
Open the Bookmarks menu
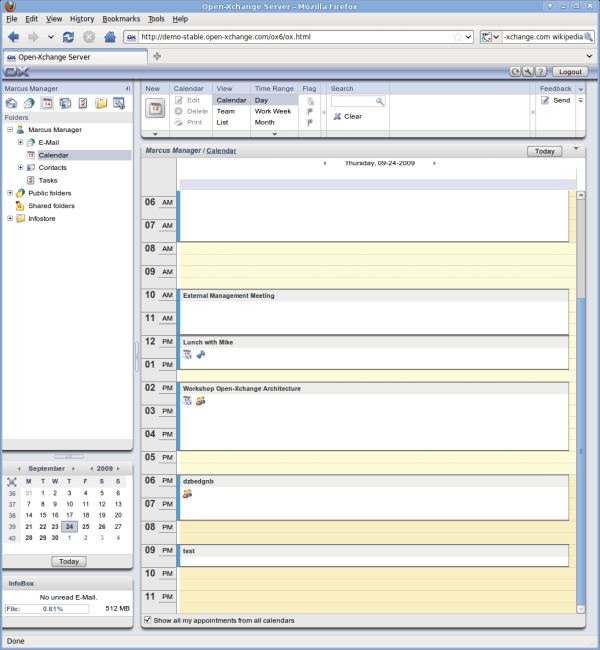[x=121, y=19]
